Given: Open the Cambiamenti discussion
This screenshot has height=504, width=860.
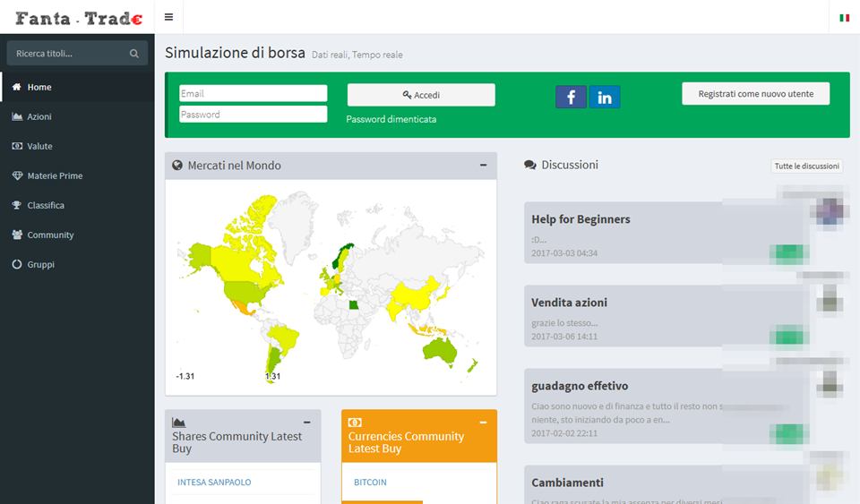Looking at the screenshot, I should (x=567, y=483).
